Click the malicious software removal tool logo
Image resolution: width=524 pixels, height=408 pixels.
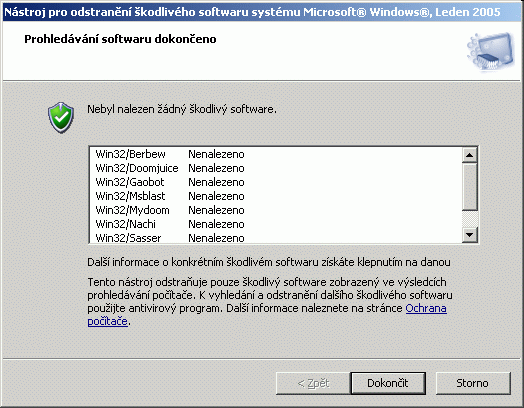tap(491, 52)
